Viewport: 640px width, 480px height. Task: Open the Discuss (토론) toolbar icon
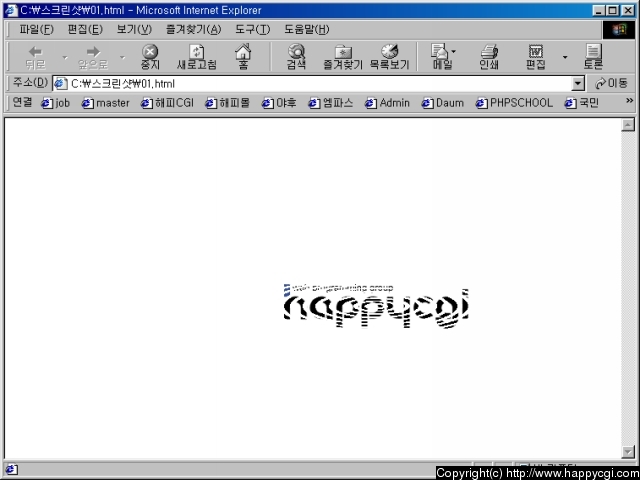coord(593,57)
